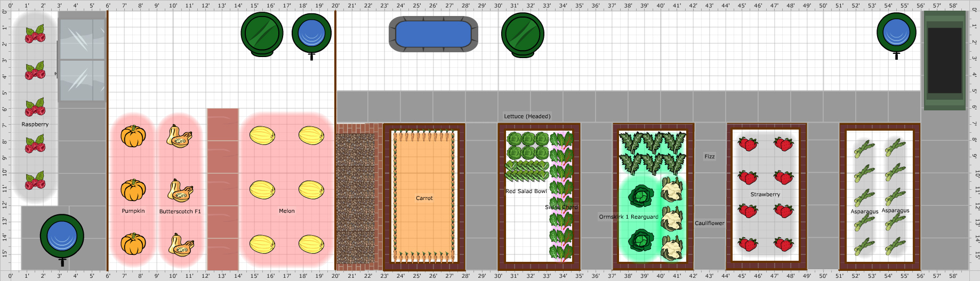Select the bark mulch area left of the carrot bed
This screenshot has height=281, width=980.
[356, 198]
